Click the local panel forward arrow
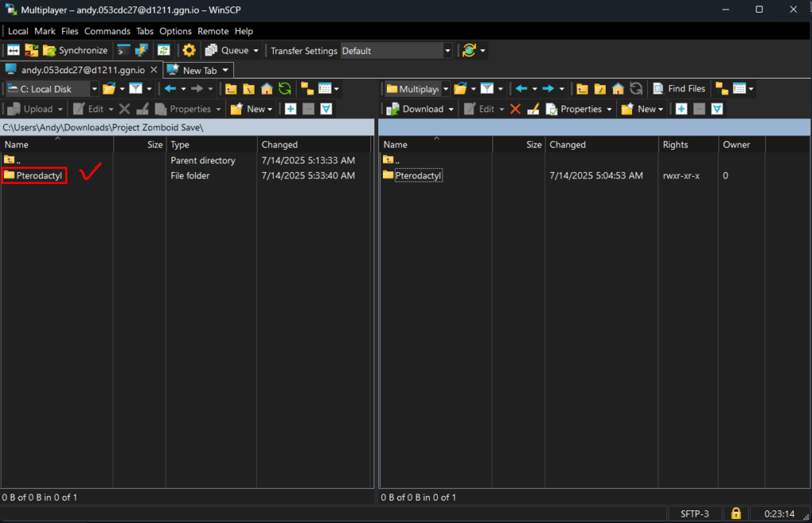The image size is (812, 523). tap(197, 89)
